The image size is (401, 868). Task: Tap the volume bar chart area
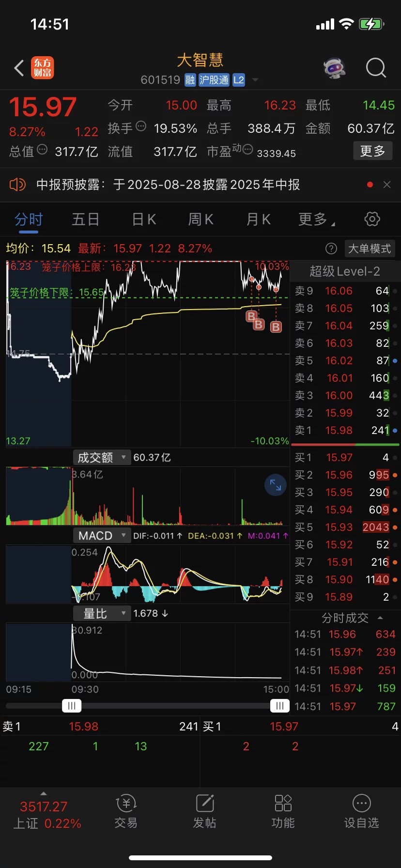148,496
